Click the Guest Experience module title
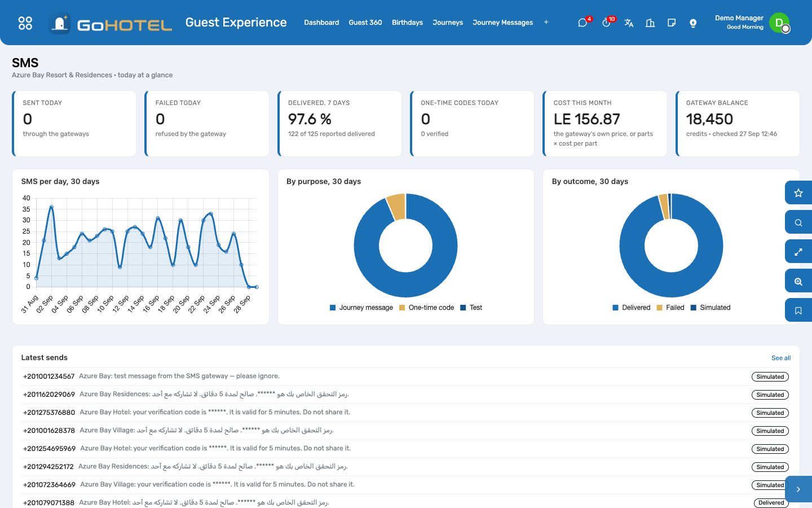This screenshot has width=812, height=508. [x=236, y=23]
